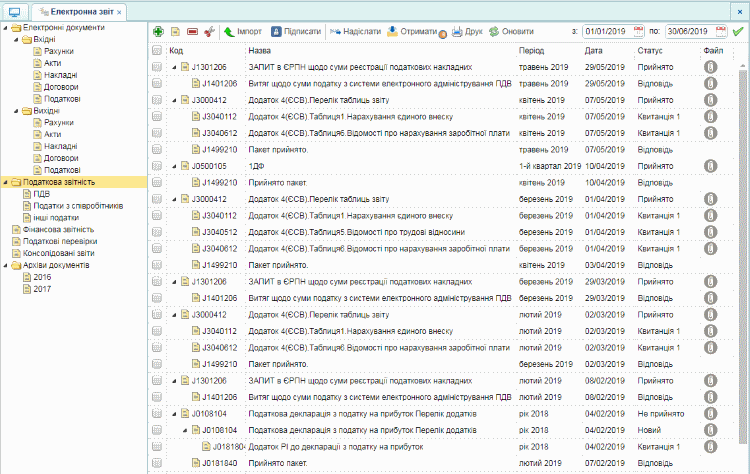This screenshot has width=750, height=474.
Task: Collapse the Вихідні folder node
Action: point(16,111)
